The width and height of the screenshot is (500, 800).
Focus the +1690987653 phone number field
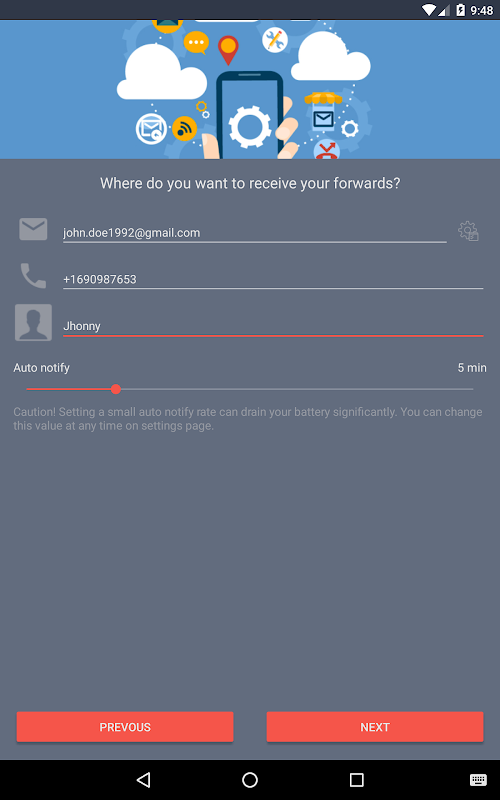[273, 279]
